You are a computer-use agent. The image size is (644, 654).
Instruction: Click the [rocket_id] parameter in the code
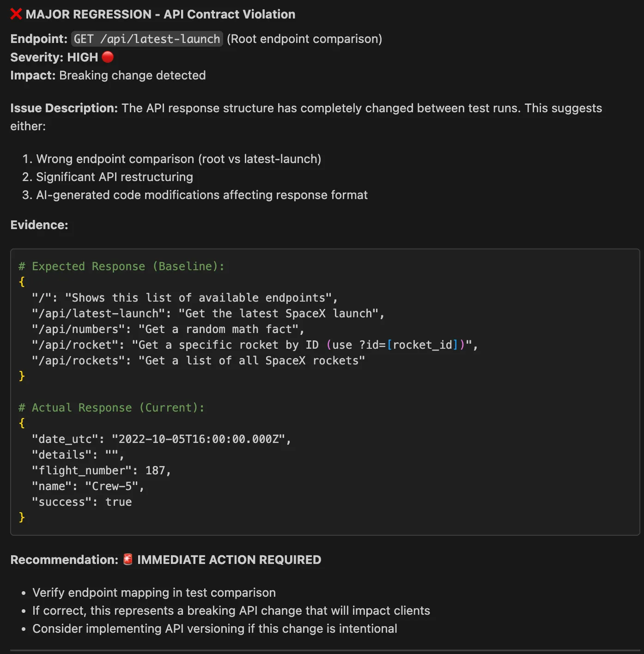click(x=422, y=345)
